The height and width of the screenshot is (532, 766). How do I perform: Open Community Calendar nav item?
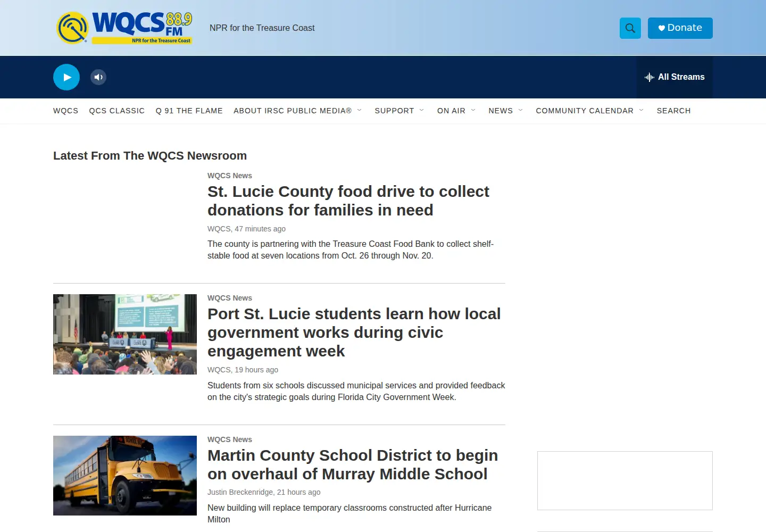pos(585,111)
